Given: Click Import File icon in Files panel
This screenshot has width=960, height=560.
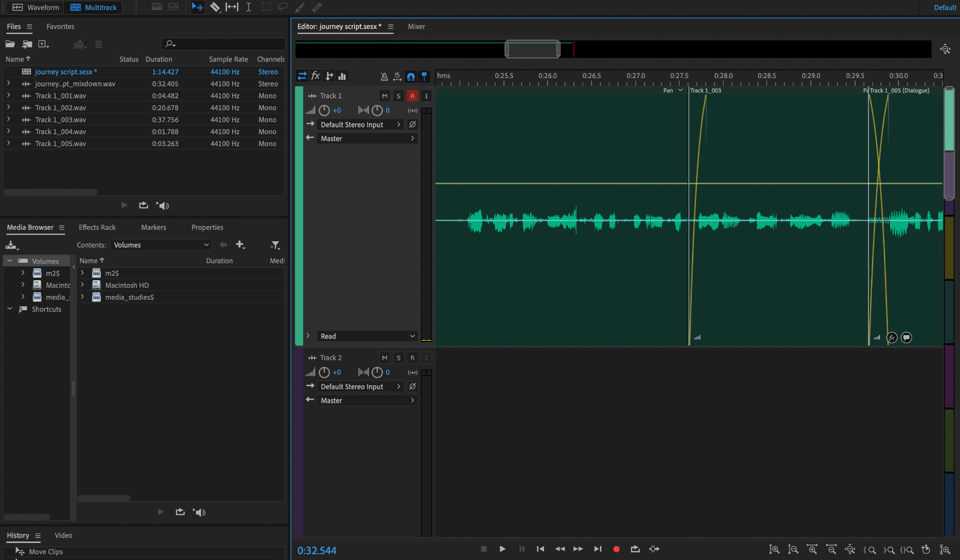Looking at the screenshot, I should coord(27,44).
